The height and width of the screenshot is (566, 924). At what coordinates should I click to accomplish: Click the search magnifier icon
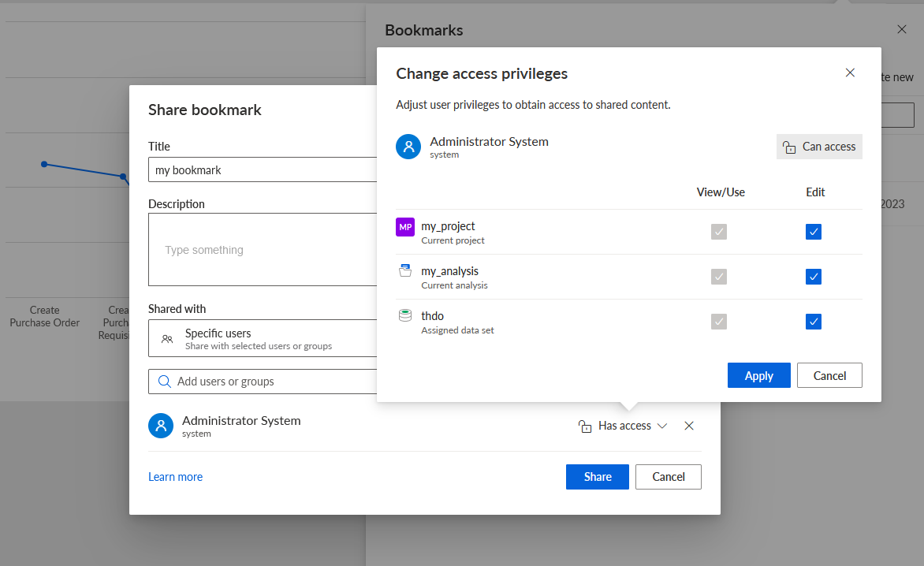point(165,382)
